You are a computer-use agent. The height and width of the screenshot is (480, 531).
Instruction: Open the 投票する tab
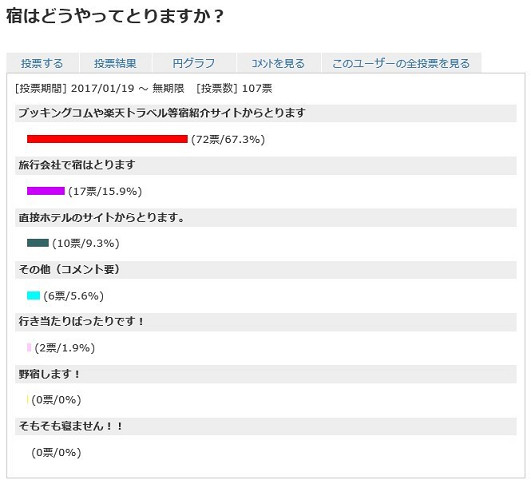(x=42, y=63)
